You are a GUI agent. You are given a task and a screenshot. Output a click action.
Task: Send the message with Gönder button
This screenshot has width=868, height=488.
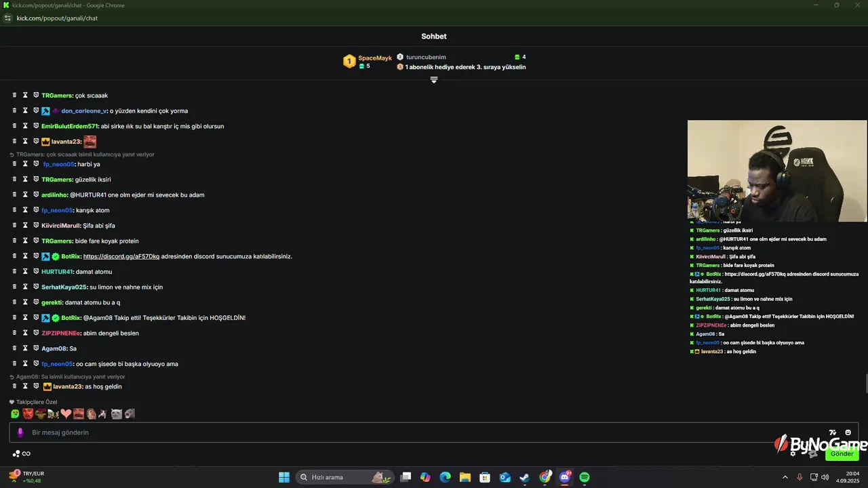click(x=842, y=453)
